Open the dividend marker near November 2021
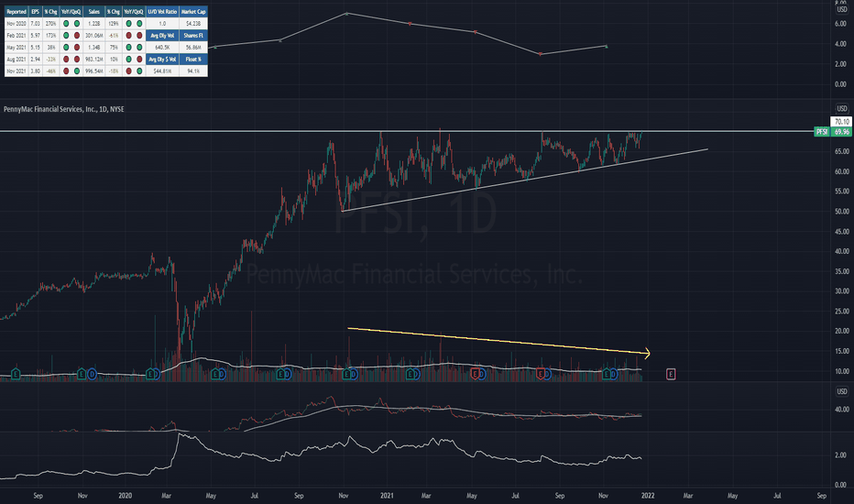Image resolution: width=854 pixels, height=504 pixels. tap(613, 374)
